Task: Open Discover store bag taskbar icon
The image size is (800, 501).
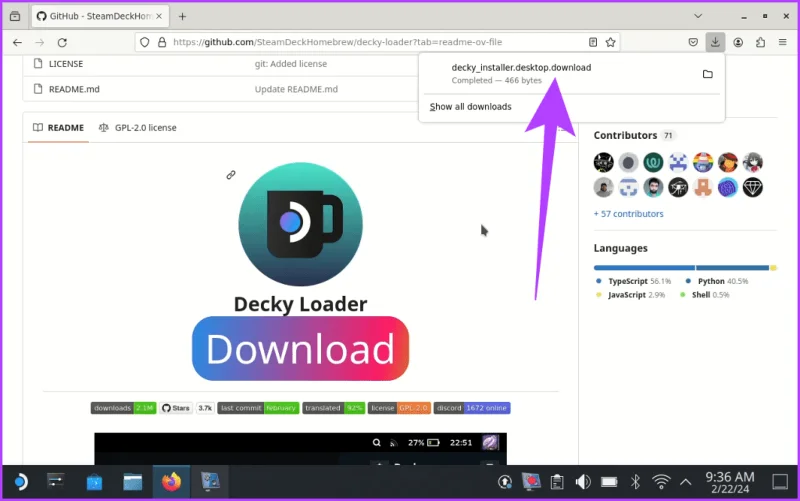Action: (94, 482)
